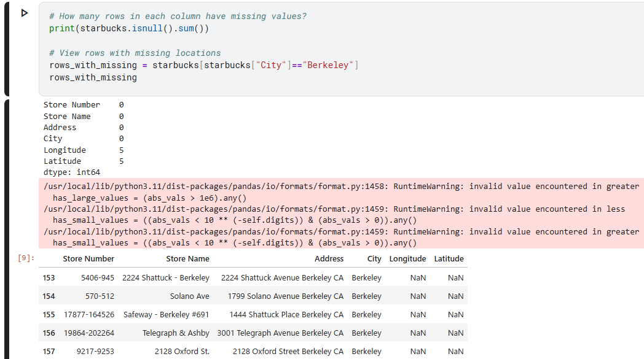Image resolution: width=644 pixels, height=359 pixels.
Task: Click the output cell number [9] label
Action: click(26, 258)
